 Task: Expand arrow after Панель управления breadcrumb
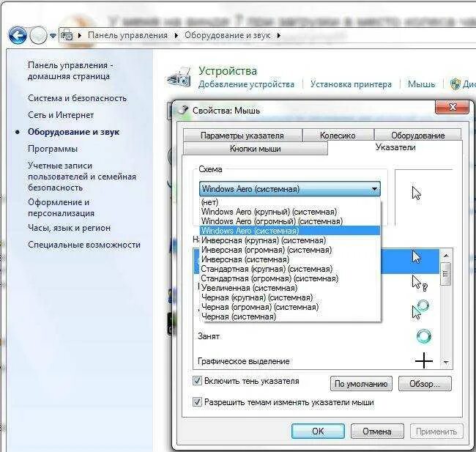pos(176,36)
